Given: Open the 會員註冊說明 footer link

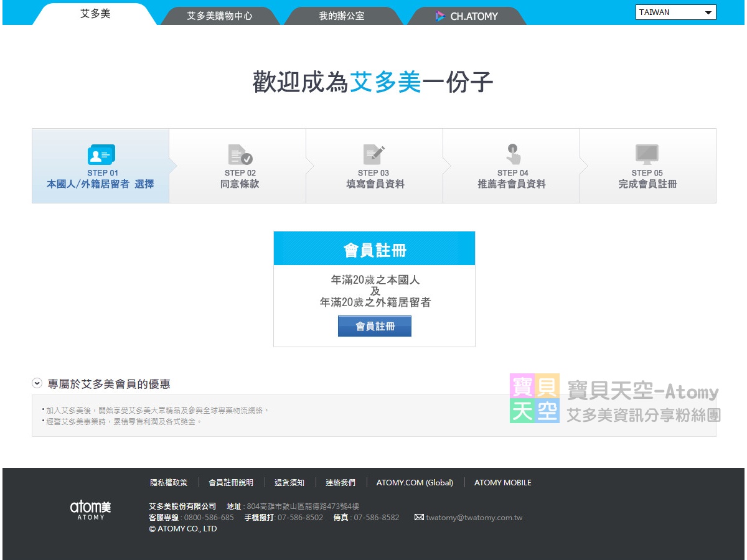Looking at the screenshot, I should tap(231, 482).
